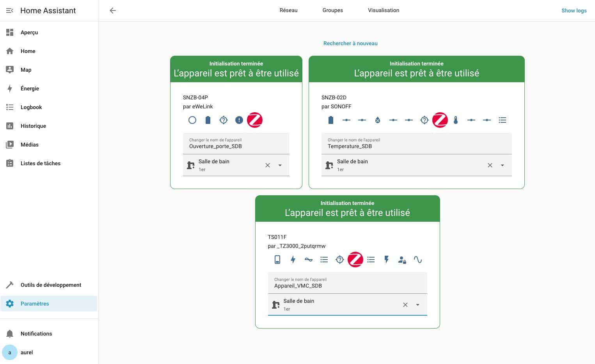Image resolution: width=595 pixels, height=364 pixels.
Task: Open Outils de développement in sidebar
Action: tap(51, 285)
